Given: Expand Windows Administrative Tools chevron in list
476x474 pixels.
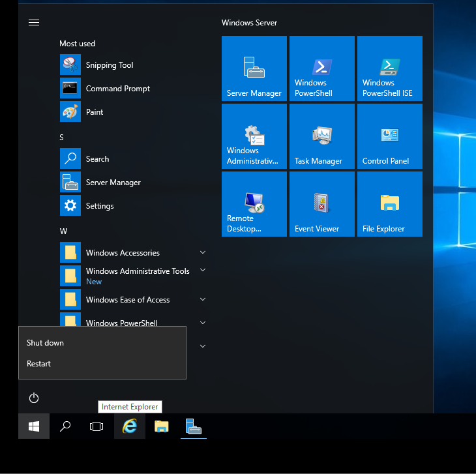Looking at the screenshot, I should [x=203, y=270].
